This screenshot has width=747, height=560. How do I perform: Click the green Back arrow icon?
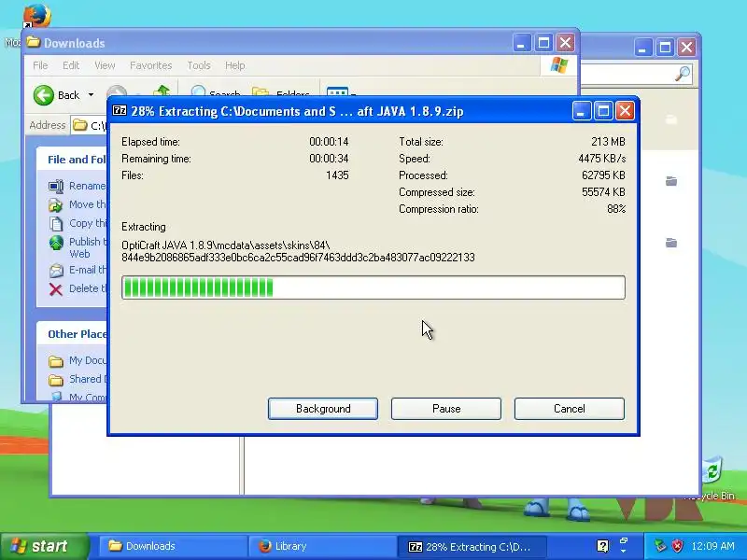pos(43,95)
